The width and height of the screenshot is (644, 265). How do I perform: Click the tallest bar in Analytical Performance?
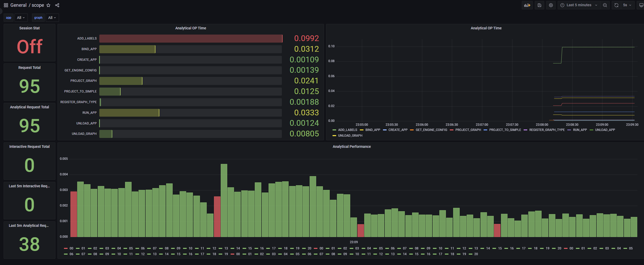(x=224, y=200)
